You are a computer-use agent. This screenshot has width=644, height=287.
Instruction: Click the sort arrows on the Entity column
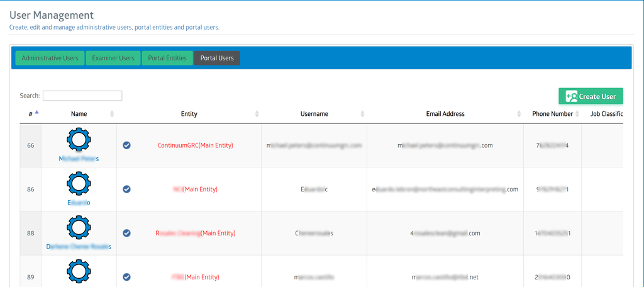(x=257, y=114)
